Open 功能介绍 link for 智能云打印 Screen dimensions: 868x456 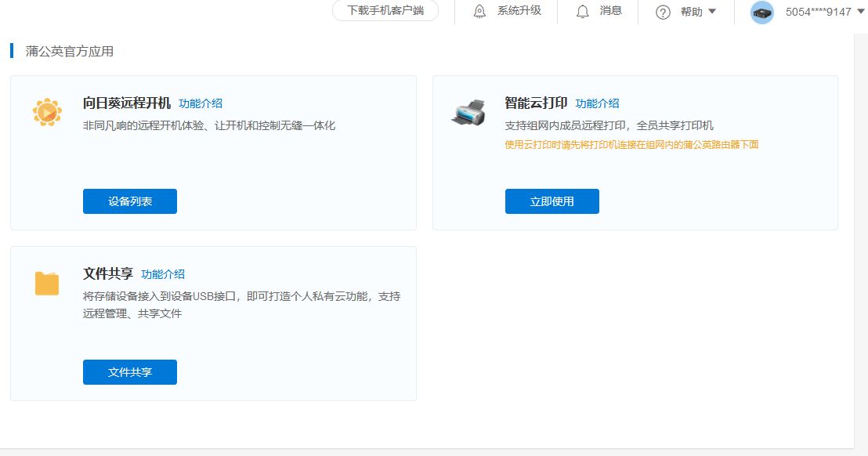click(x=597, y=103)
